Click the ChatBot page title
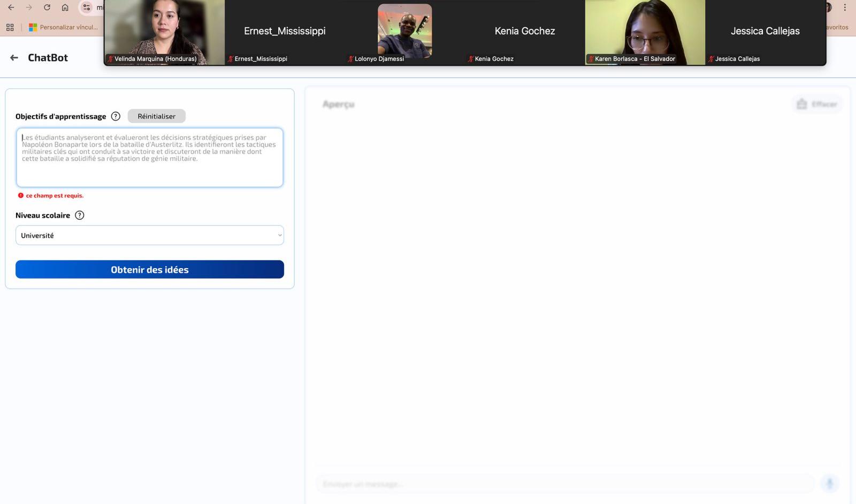The image size is (856, 504). coord(48,58)
